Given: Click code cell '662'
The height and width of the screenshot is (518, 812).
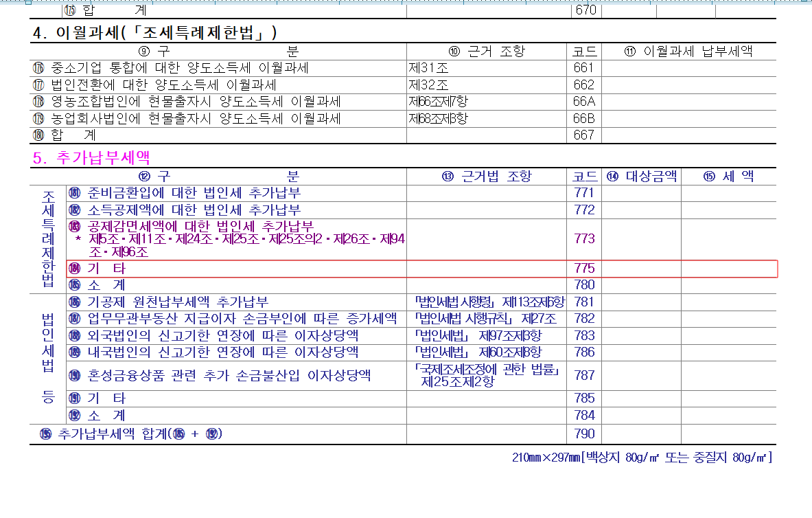Looking at the screenshot, I should [583, 85].
